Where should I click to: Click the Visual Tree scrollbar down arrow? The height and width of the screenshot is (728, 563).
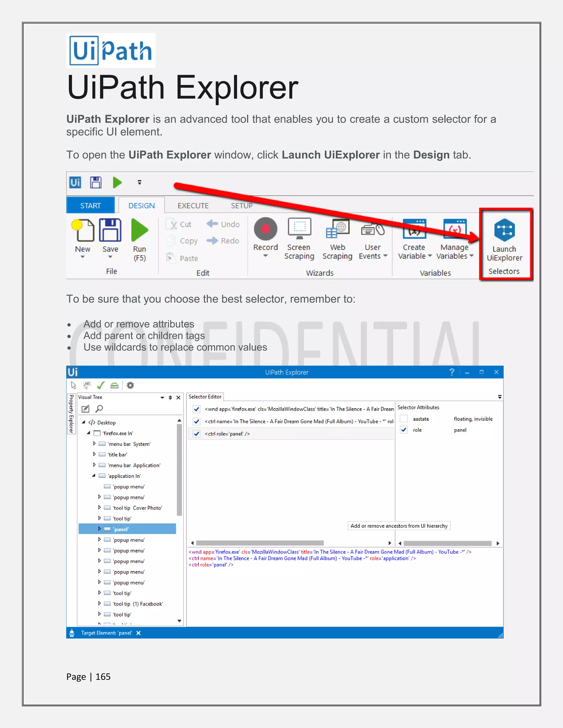180,621
